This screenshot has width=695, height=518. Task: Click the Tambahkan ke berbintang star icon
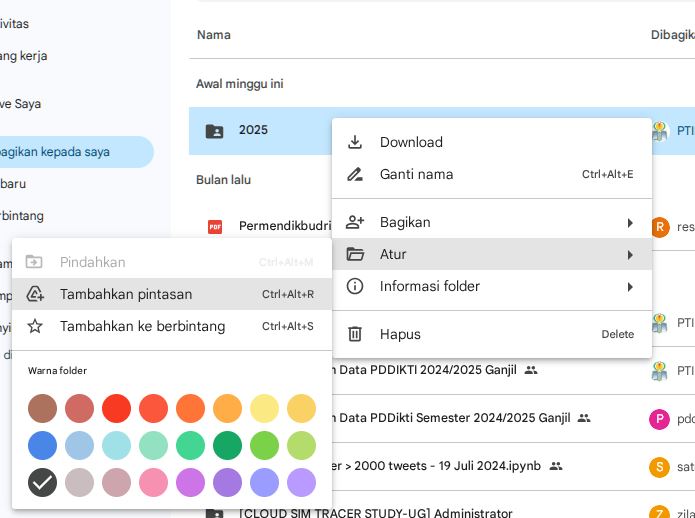35,326
